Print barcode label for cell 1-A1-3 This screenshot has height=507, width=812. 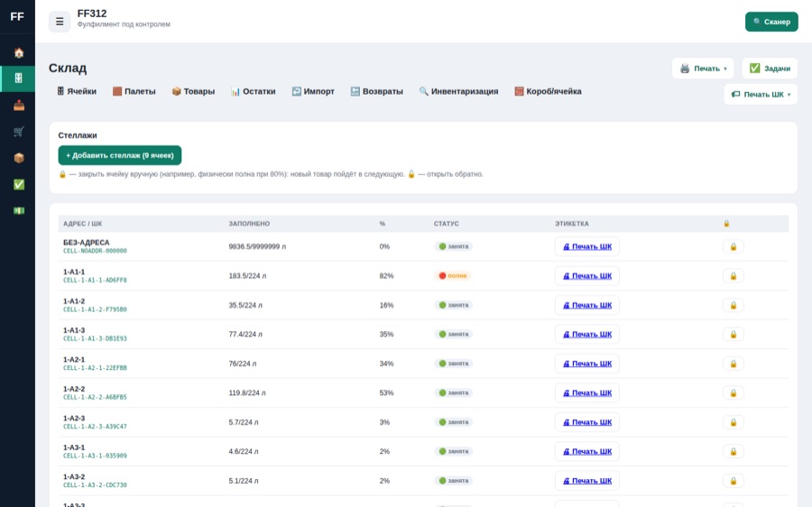(586, 335)
